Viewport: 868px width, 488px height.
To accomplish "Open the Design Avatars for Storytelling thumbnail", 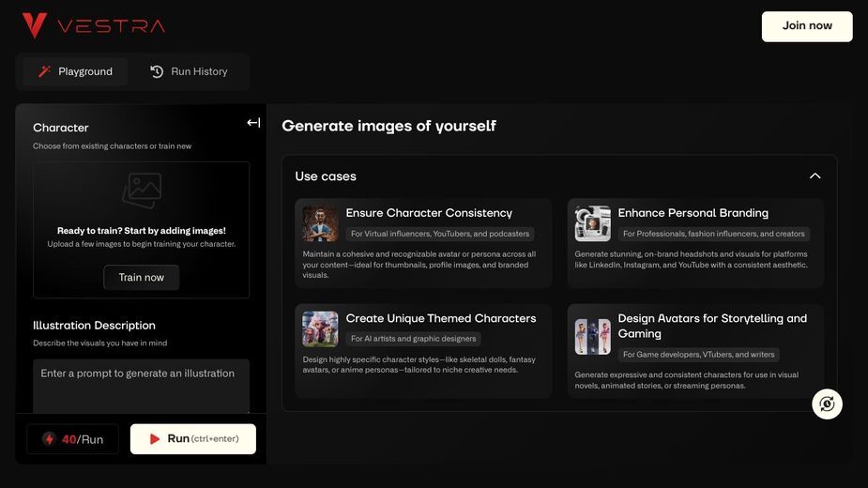I will coord(592,336).
